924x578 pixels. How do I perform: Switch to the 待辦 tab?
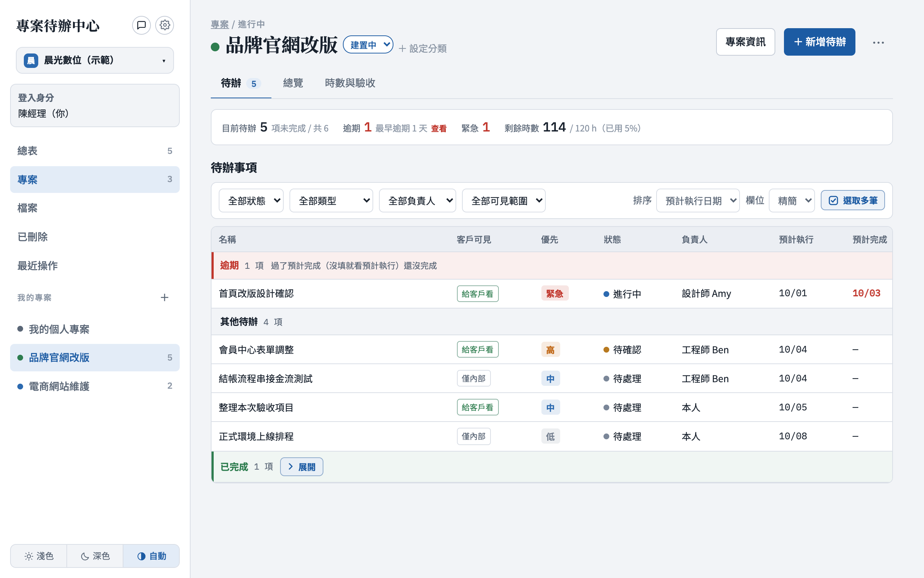point(241,83)
